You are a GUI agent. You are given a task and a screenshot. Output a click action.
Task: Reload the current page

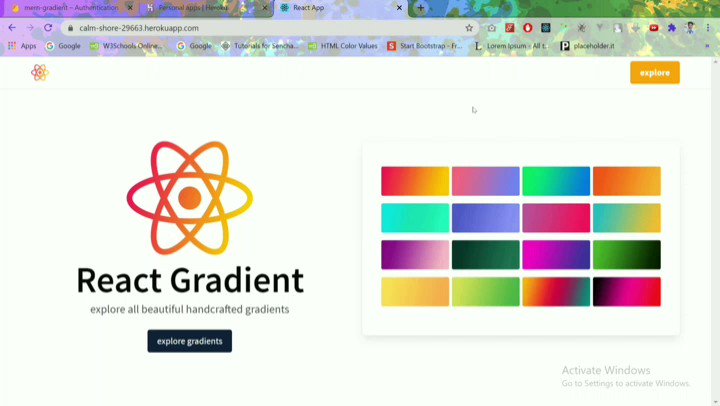pos(48,28)
